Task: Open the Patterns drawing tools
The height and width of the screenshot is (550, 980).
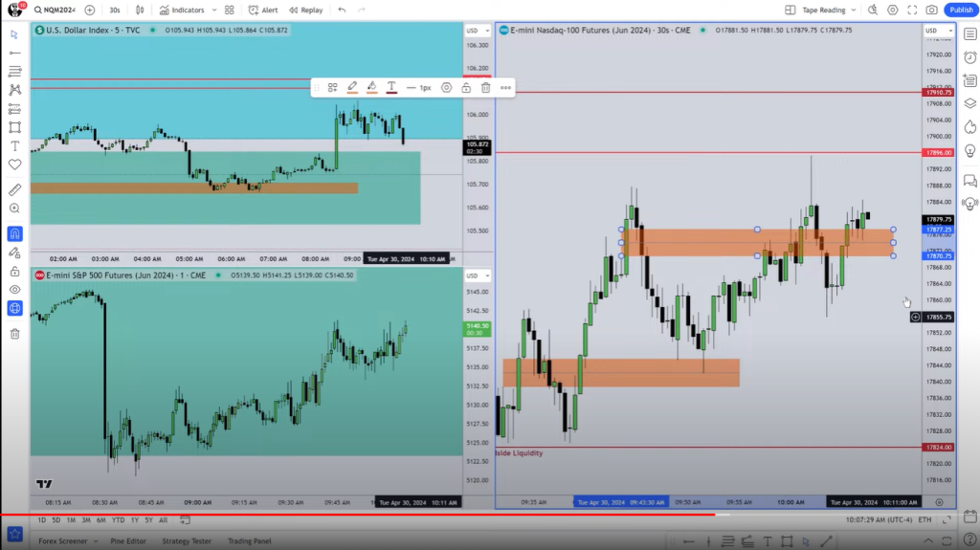Action: tap(15, 90)
